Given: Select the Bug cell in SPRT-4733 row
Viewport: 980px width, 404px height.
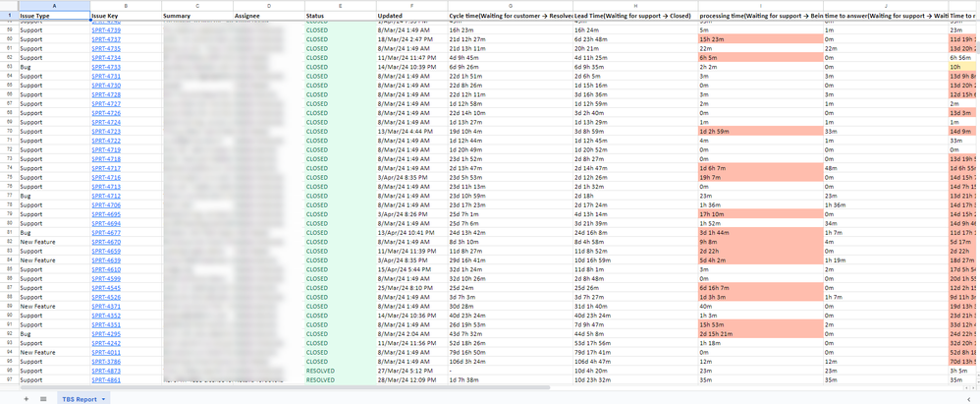Looking at the screenshot, I should coord(54,67).
